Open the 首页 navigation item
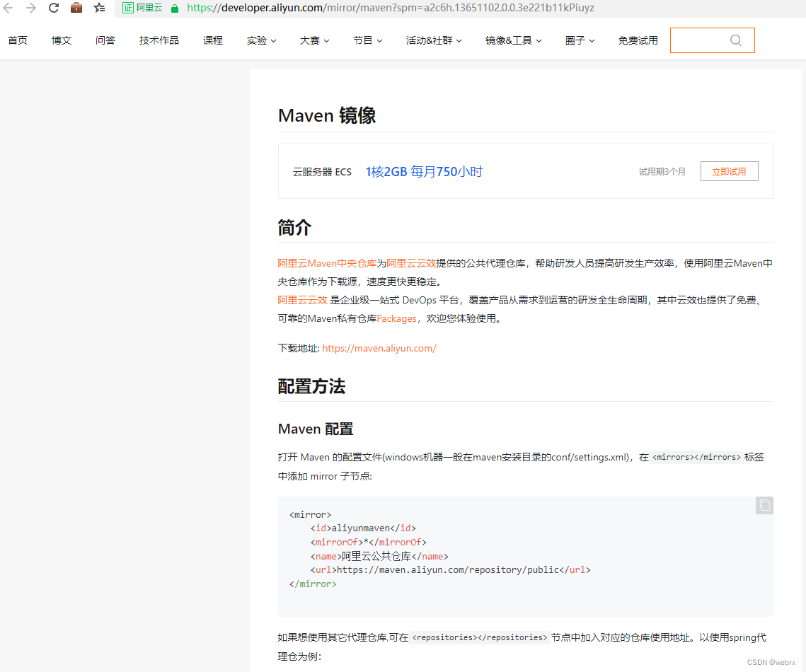 point(18,40)
